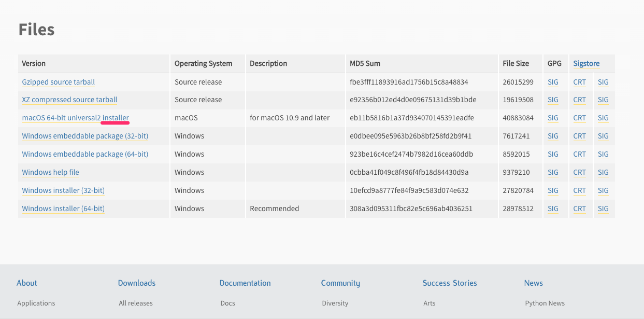This screenshot has height=319, width=644.
Task: Open the macOS 64-bit universal2 installer link
Action: point(76,118)
